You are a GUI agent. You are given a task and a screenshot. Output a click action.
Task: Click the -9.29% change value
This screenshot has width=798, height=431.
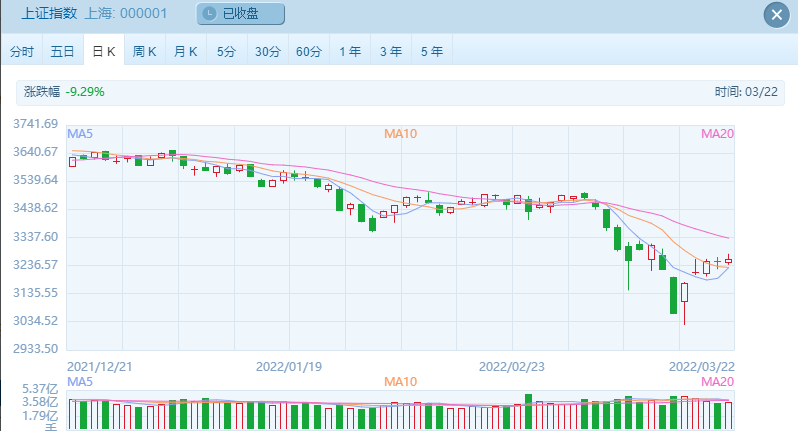85,92
